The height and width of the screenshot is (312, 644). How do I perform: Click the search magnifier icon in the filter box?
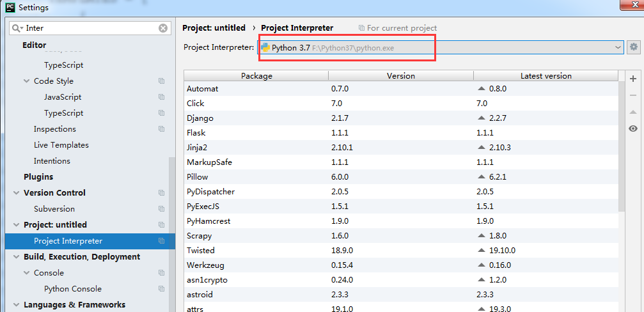tap(18, 28)
